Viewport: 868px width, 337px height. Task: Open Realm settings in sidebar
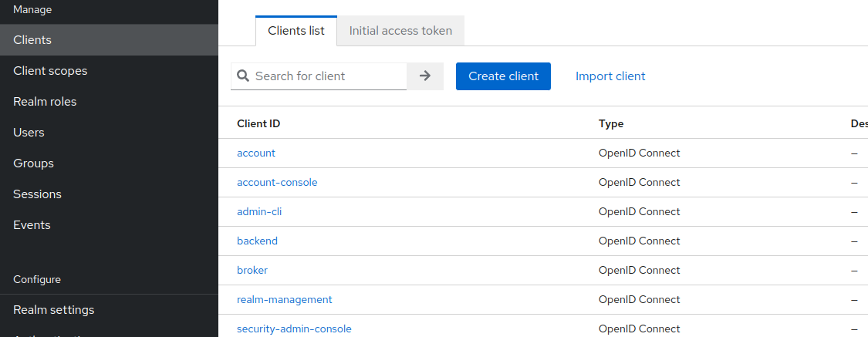[x=109, y=310]
